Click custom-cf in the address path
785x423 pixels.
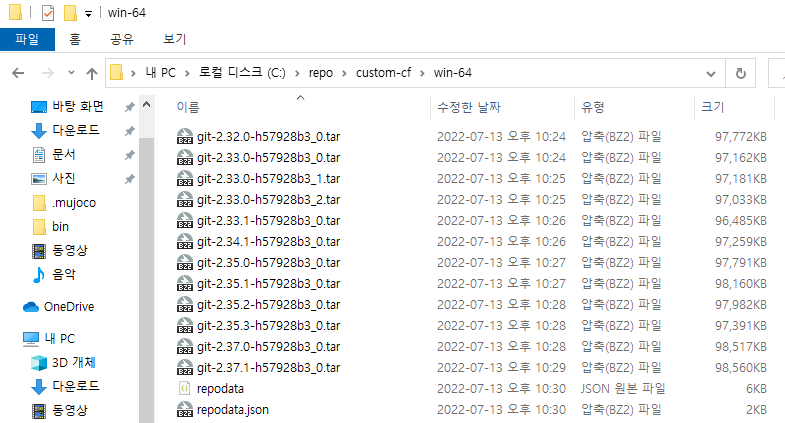coord(383,73)
